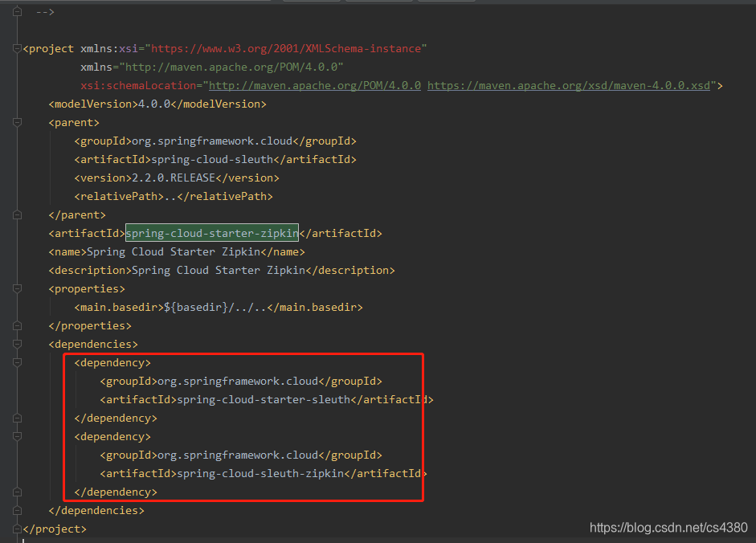Collapse the <dependencies> block fold marker

(18, 345)
